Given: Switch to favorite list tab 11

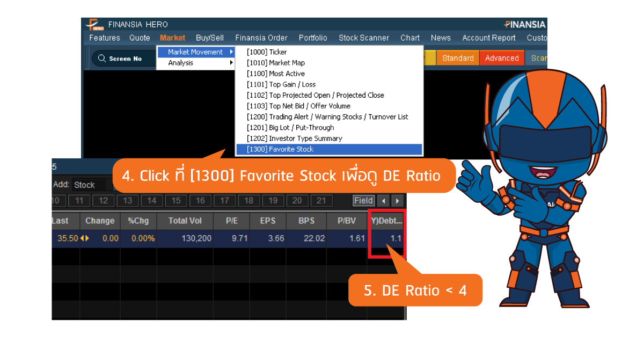Looking at the screenshot, I should pyautogui.click(x=79, y=201).
